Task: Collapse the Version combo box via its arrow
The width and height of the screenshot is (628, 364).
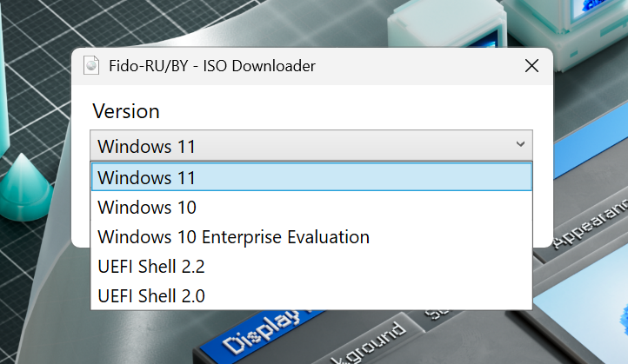Action: (520, 144)
